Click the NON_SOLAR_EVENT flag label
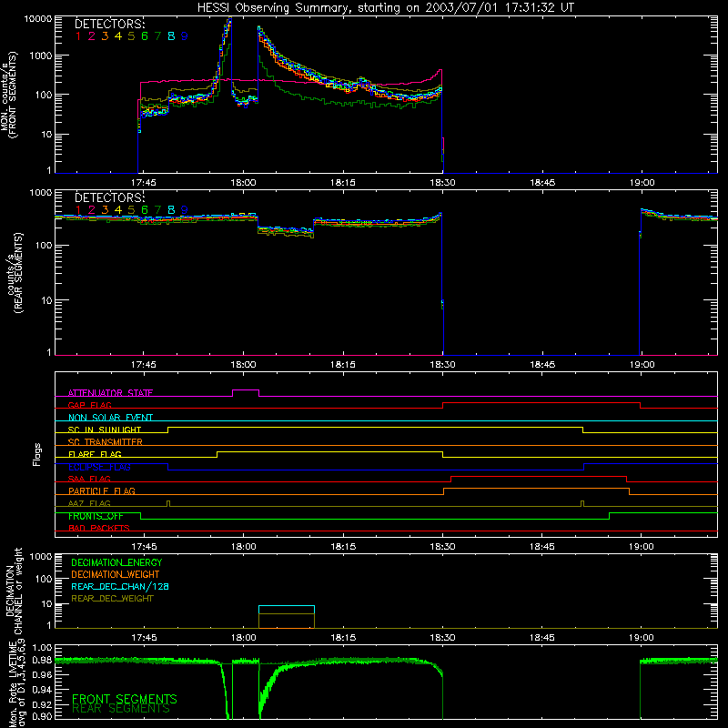 pos(110,418)
